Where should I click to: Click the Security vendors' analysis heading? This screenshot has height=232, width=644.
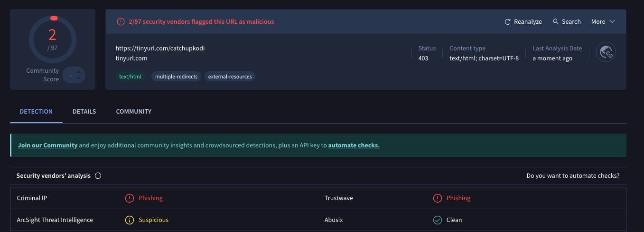54,176
